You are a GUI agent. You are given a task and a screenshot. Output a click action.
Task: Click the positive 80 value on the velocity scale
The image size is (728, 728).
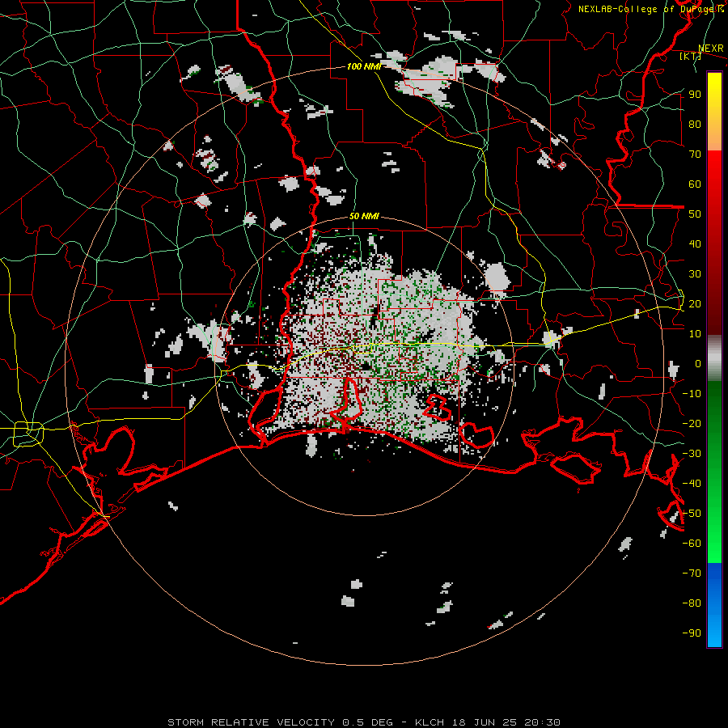(695, 125)
